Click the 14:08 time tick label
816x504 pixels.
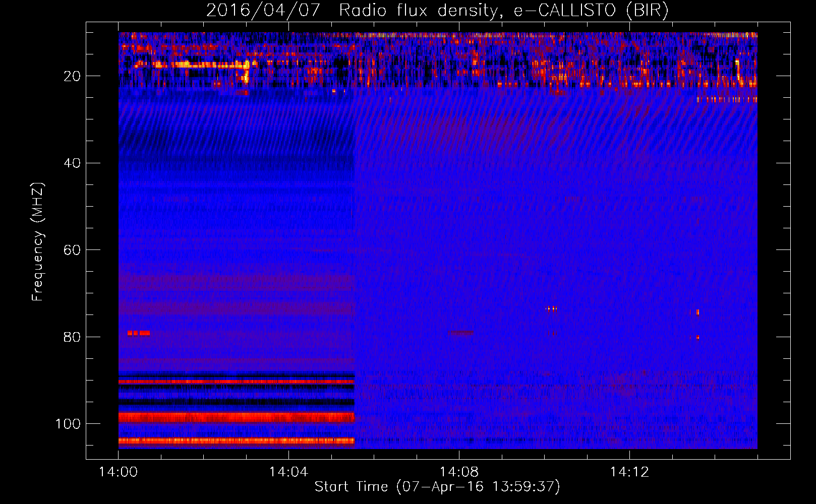[x=459, y=472]
